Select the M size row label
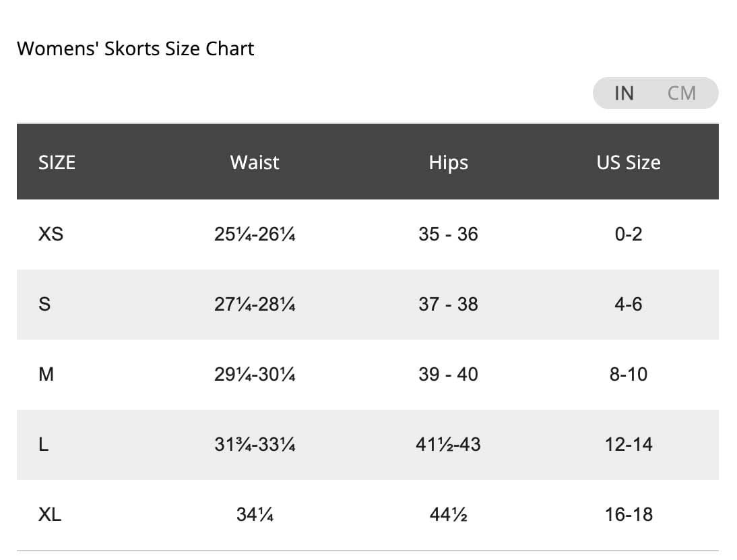Viewport: 737px width, 560px height. [46, 375]
